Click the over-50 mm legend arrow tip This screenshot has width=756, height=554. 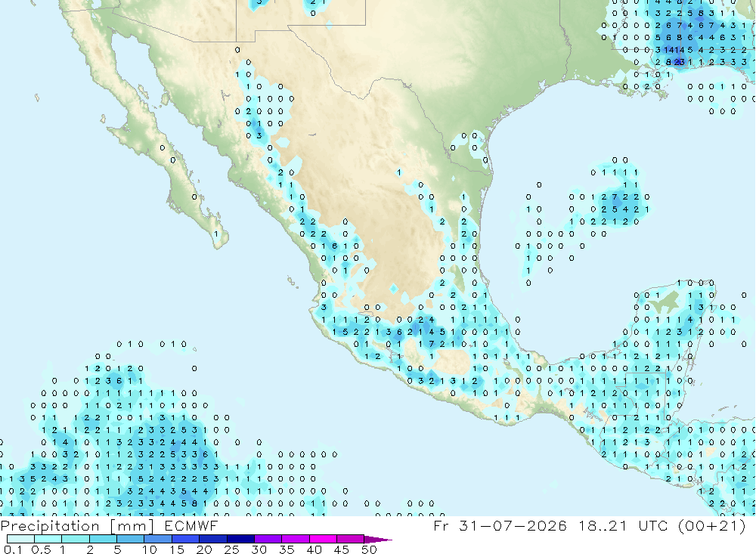379,540
